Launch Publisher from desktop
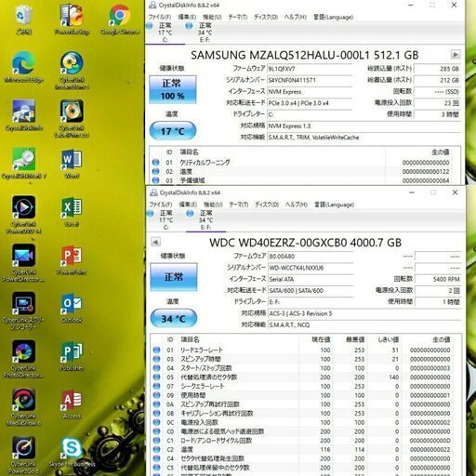Screen dimensions: 476x476 (72, 356)
